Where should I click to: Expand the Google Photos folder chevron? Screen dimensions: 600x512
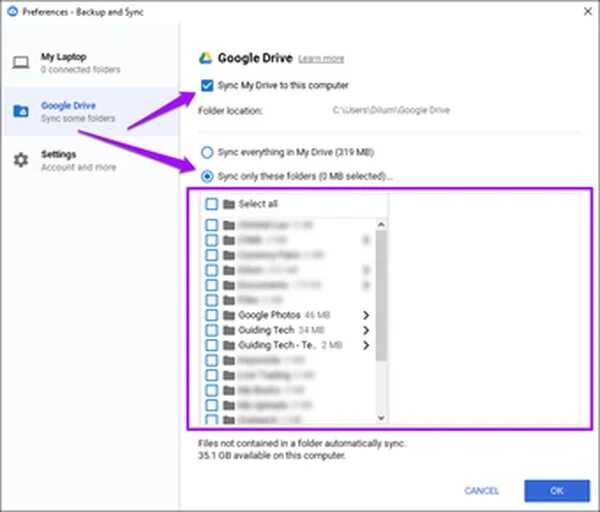[366, 315]
